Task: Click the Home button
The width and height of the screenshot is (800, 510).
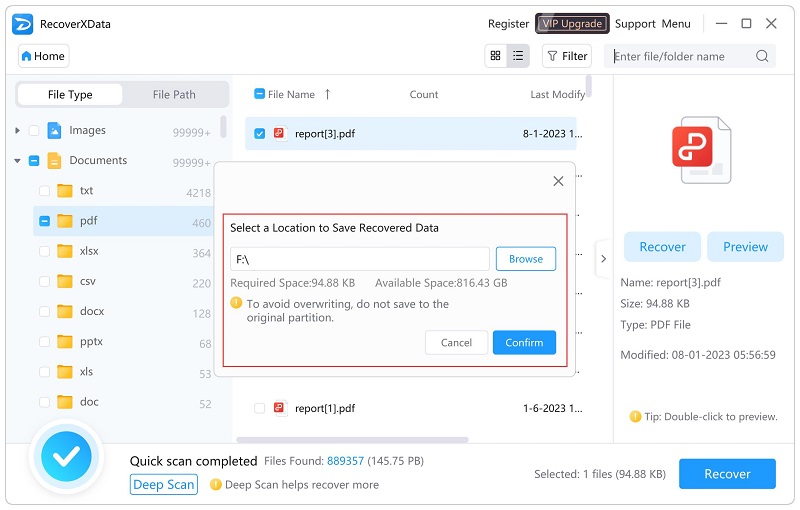Action: coord(42,56)
